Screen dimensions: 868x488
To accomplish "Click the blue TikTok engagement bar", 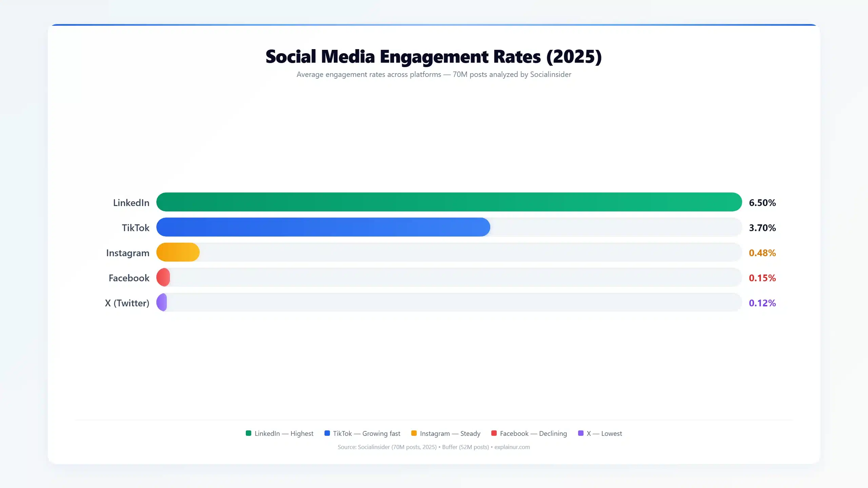I will [323, 227].
